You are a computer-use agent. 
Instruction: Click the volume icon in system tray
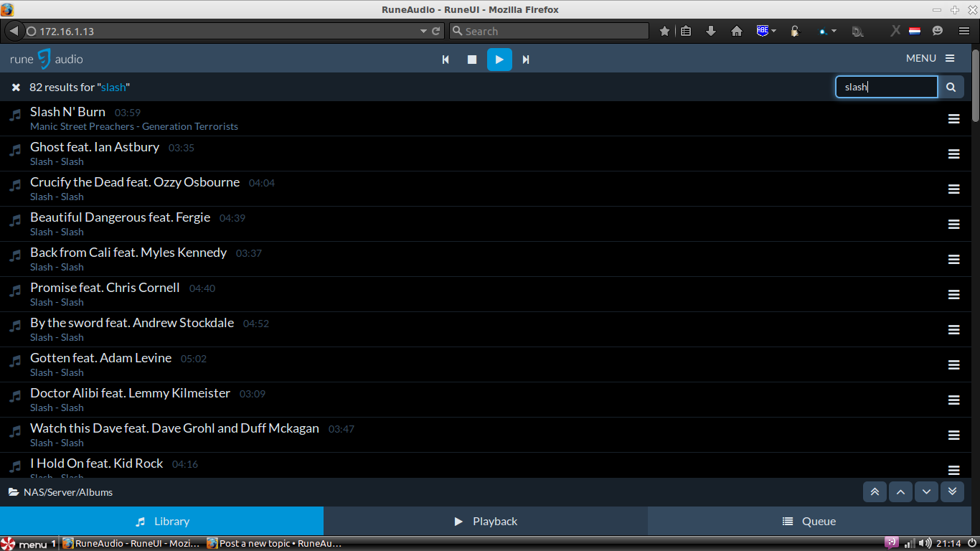(x=925, y=544)
